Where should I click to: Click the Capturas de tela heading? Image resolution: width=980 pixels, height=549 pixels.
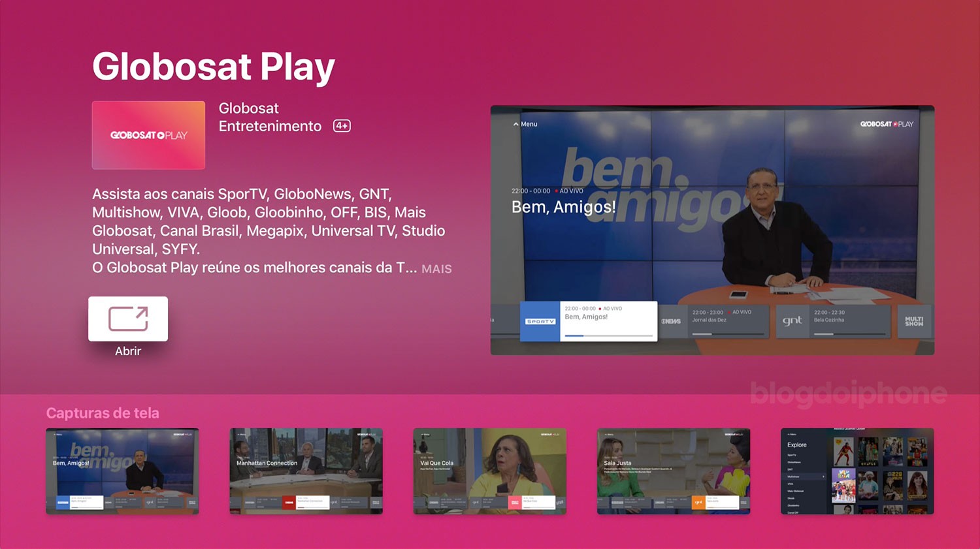103,413
